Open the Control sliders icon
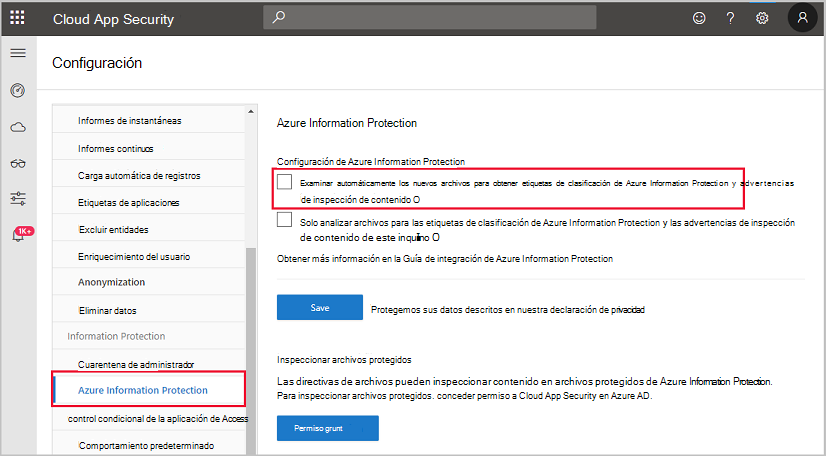The image size is (826, 456). click(x=18, y=199)
